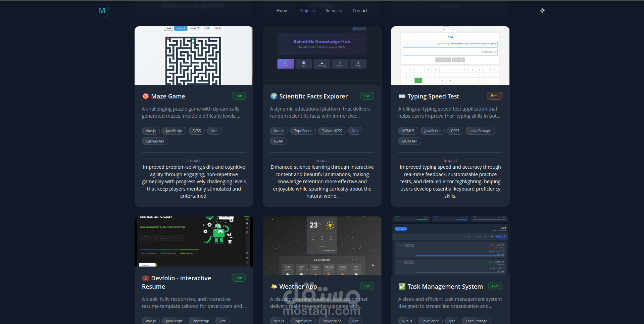Screen dimensions: 644x324
Task: Toggle the light/dark theme sun icon
Action: point(542,10)
